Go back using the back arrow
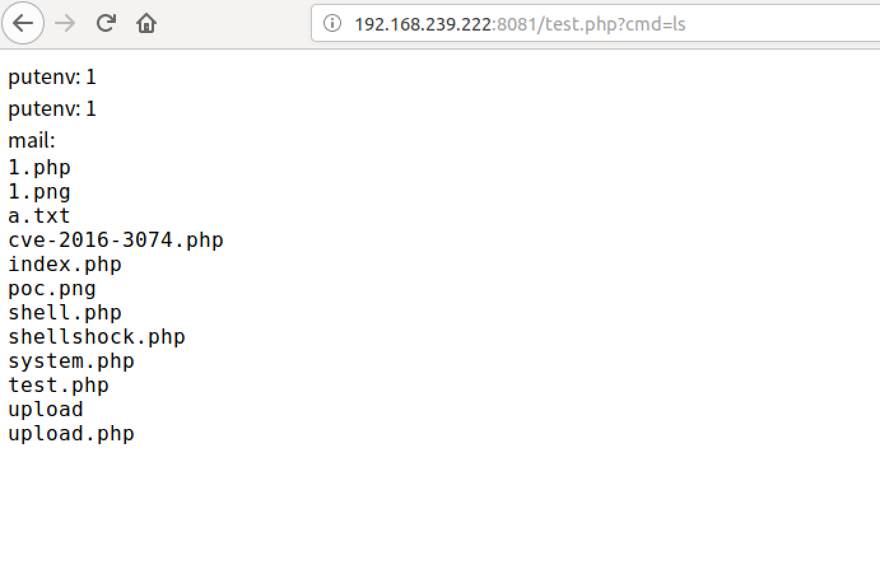Image resolution: width=880 pixels, height=588 pixels. coord(23,24)
